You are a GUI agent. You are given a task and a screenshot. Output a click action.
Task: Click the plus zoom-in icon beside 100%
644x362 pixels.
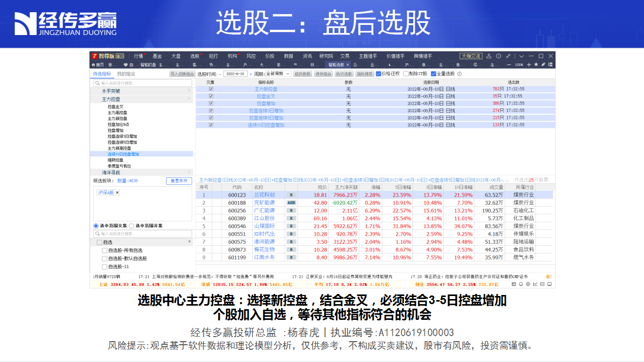[x=529, y=65]
